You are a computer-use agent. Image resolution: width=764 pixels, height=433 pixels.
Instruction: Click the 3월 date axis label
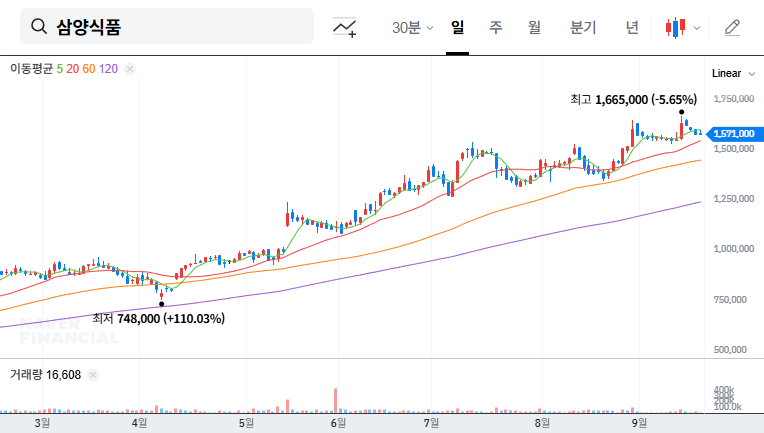(42, 423)
